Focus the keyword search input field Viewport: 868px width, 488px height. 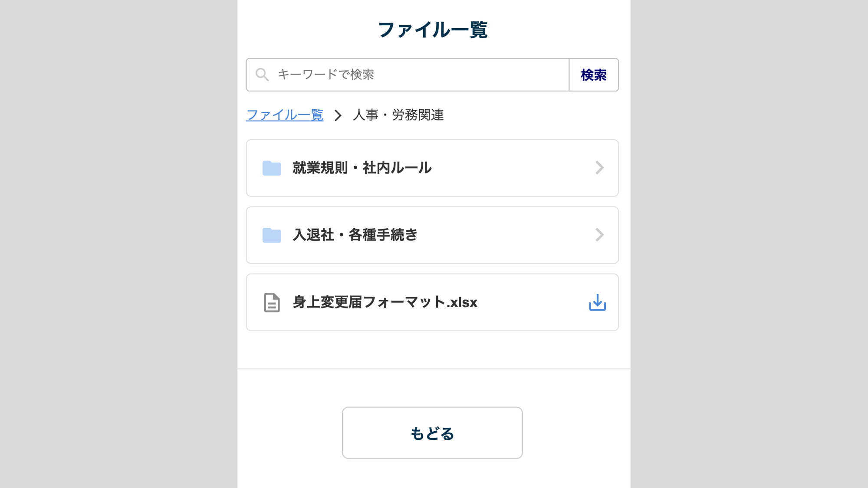pos(417,75)
